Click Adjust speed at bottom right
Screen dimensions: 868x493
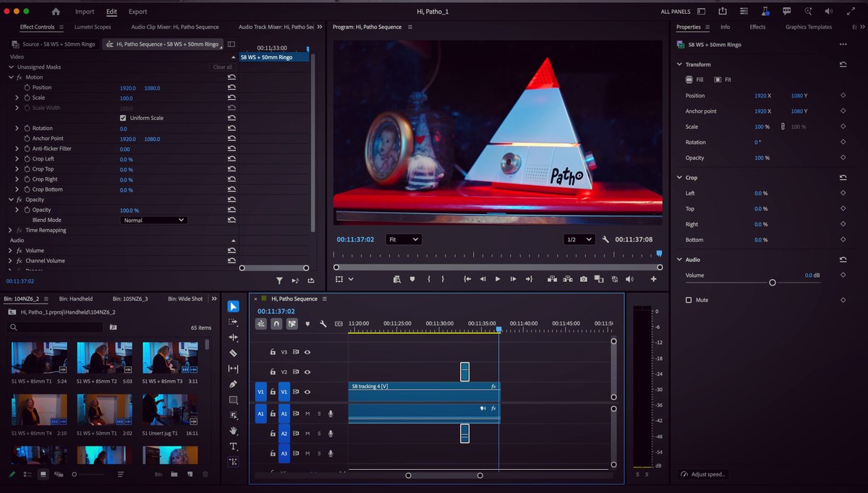tap(702, 474)
